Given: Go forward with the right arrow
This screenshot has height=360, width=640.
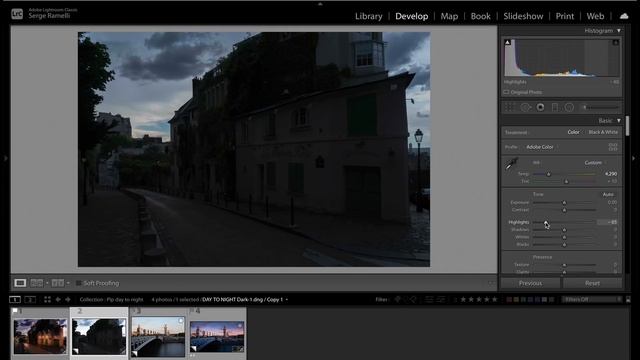Looking at the screenshot, I should click(68, 300).
